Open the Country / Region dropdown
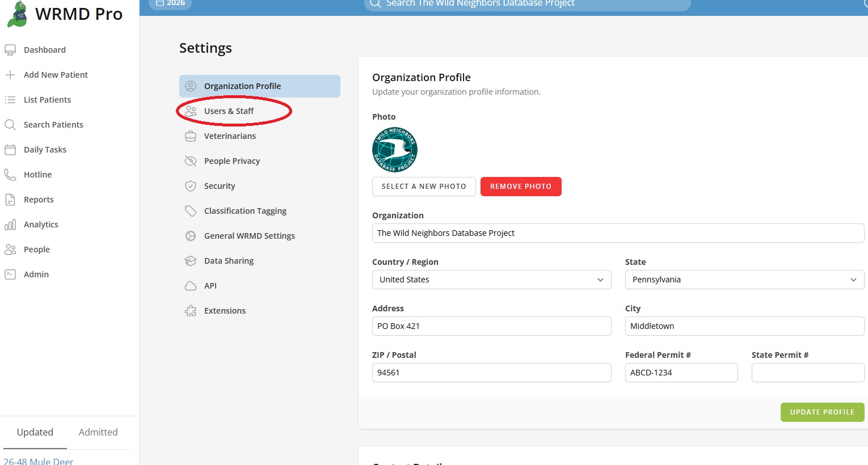Screen dimensions: 868x465 [x=492, y=280]
